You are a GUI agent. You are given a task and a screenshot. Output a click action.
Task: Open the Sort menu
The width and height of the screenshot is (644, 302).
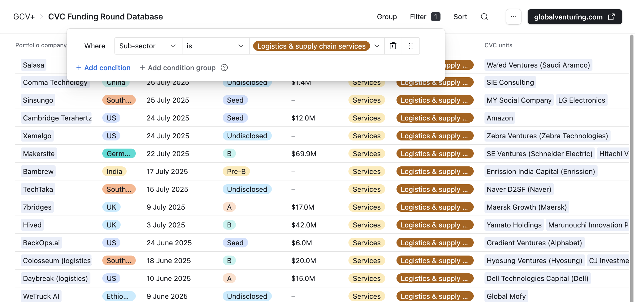click(460, 17)
